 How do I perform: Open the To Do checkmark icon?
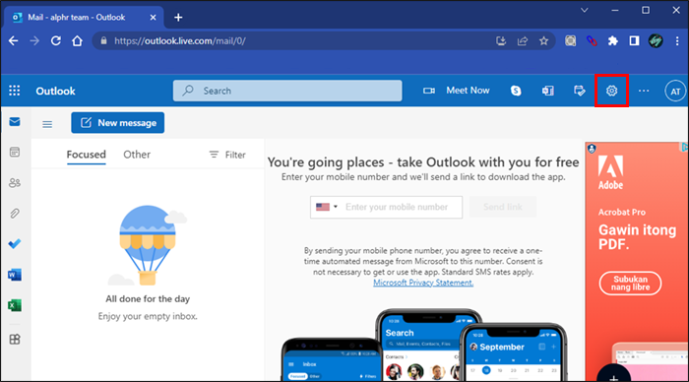(x=15, y=244)
